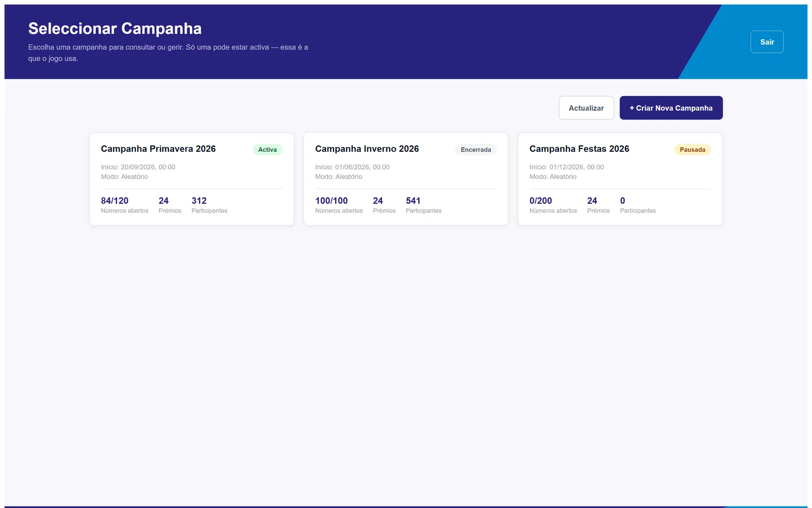This screenshot has width=812, height=508.
Task: Select the 100/100 opened numbers value
Action: 331,201
